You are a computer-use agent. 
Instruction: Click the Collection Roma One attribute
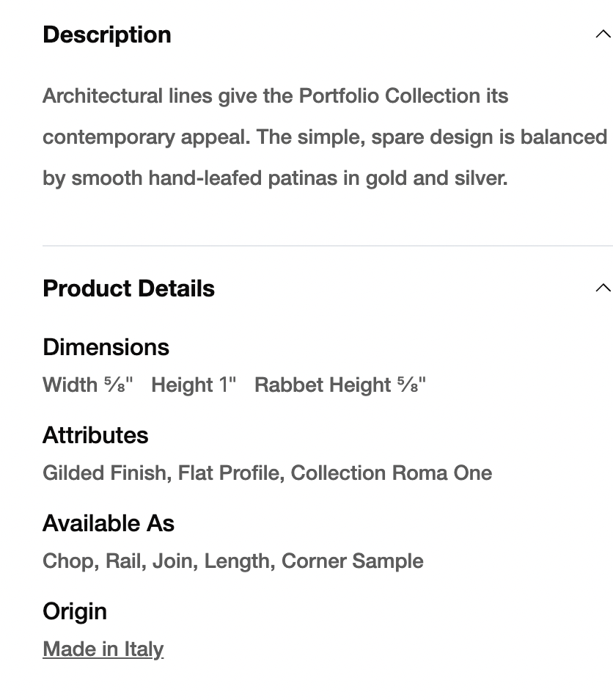(x=391, y=473)
